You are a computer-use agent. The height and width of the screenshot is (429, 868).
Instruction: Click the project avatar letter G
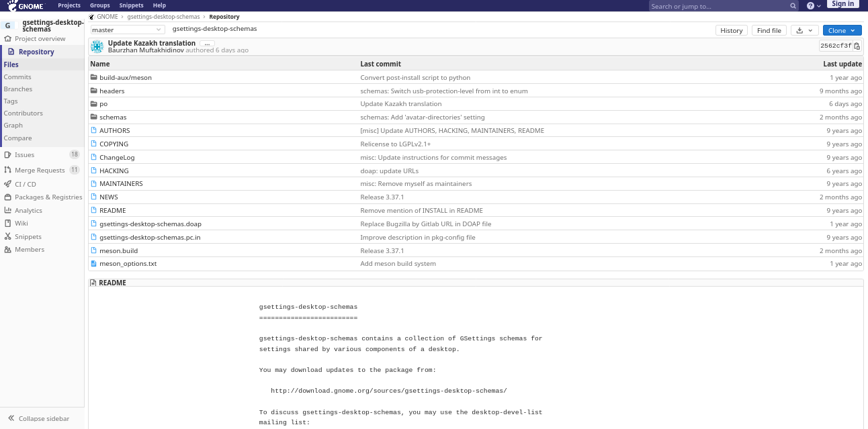(x=8, y=26)
